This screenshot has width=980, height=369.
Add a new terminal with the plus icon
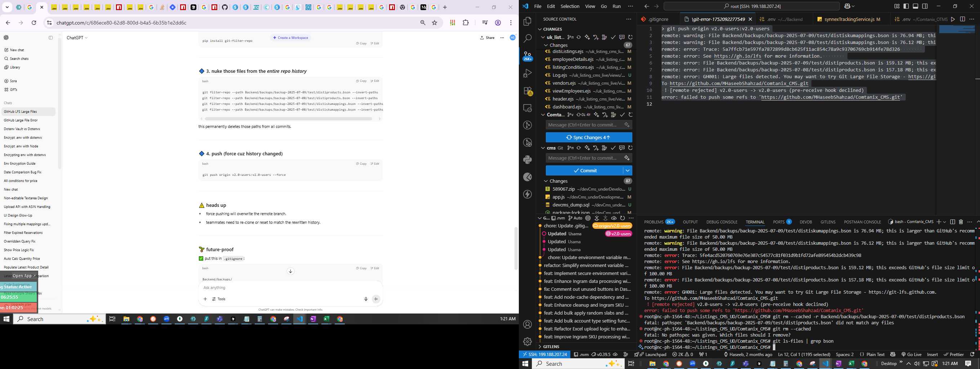tap(939, 222)
